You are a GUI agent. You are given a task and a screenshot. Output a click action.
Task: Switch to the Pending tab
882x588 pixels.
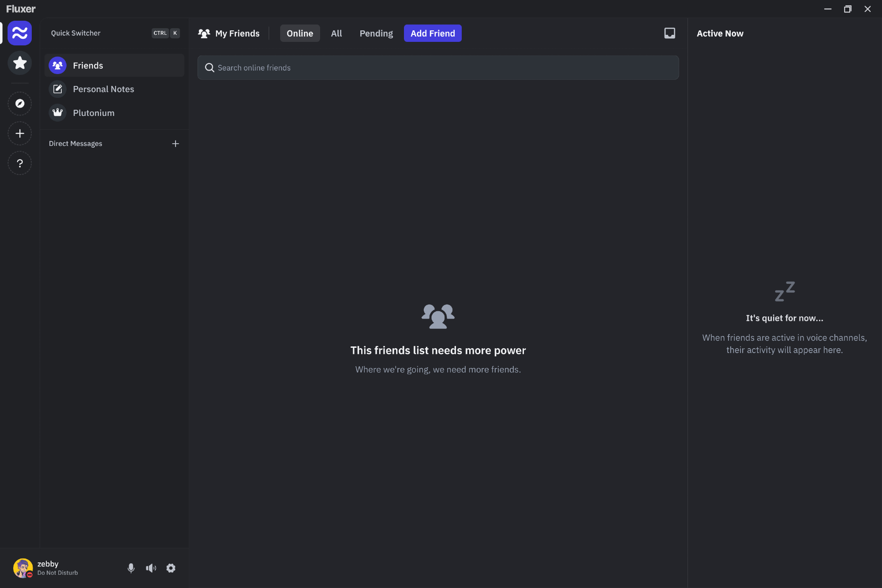point(376,33)
